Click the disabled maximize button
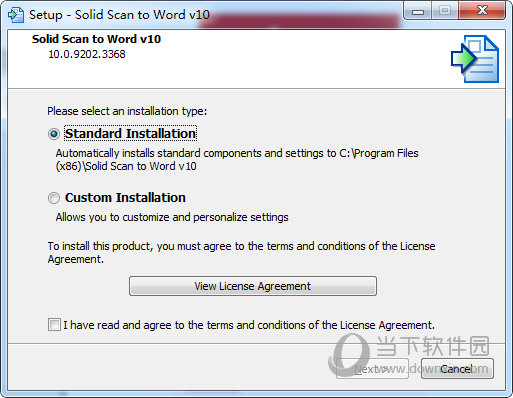This screenshot has height=398, width=513. click(445, 11)
